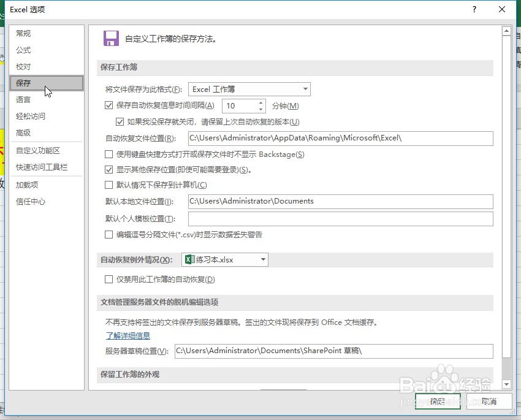Open the 将文件保存为此格式 dropdown
This screenshot has width=521, height=420.
[249, 89]
